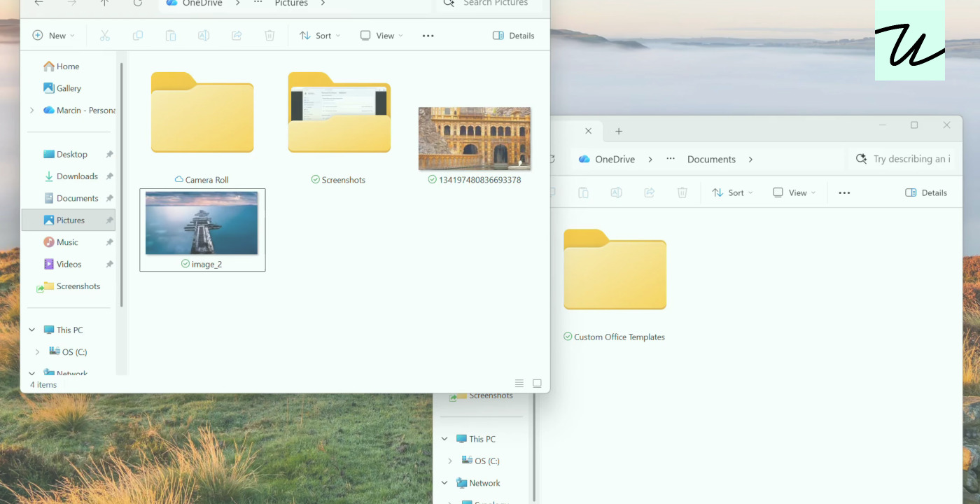
Task: Toggle the Details pane in the Pictures window
Action: click(514, 36)
